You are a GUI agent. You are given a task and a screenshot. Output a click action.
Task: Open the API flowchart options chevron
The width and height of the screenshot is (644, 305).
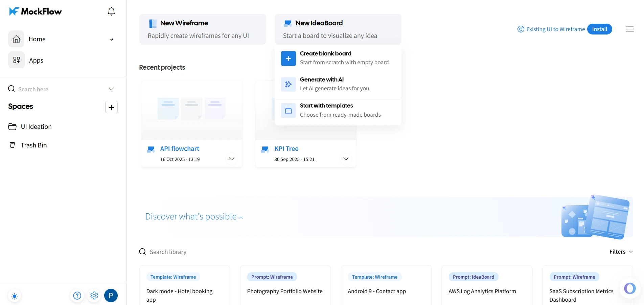[231, 159]
